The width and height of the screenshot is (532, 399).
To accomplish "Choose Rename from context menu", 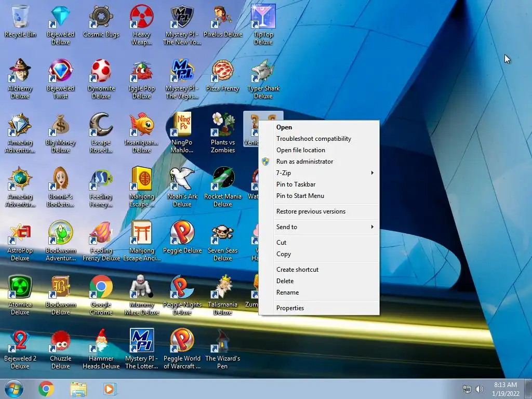I will (319, 292).
